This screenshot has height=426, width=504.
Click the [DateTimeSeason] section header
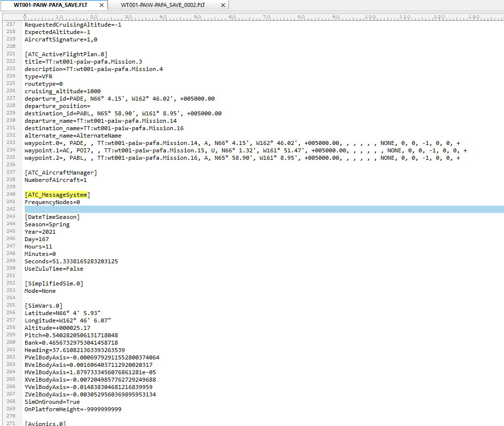[52, 217]
